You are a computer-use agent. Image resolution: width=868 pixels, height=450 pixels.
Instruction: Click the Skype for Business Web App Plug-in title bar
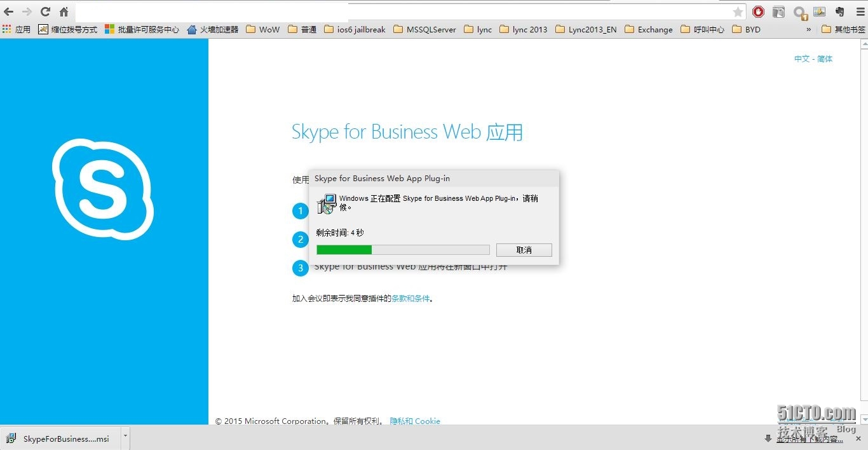click(434, 179)
